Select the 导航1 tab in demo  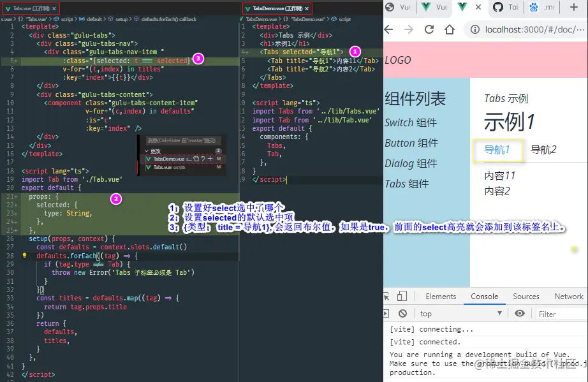pos(497,150)
